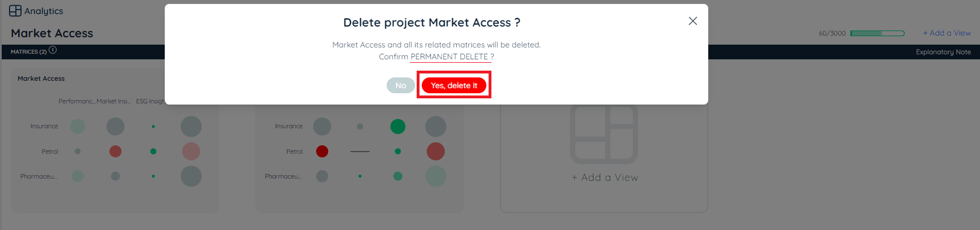The width and height of the screenshot is (980, 230).
Task: Click the Add a View card label
Action: tap(605, 177)
